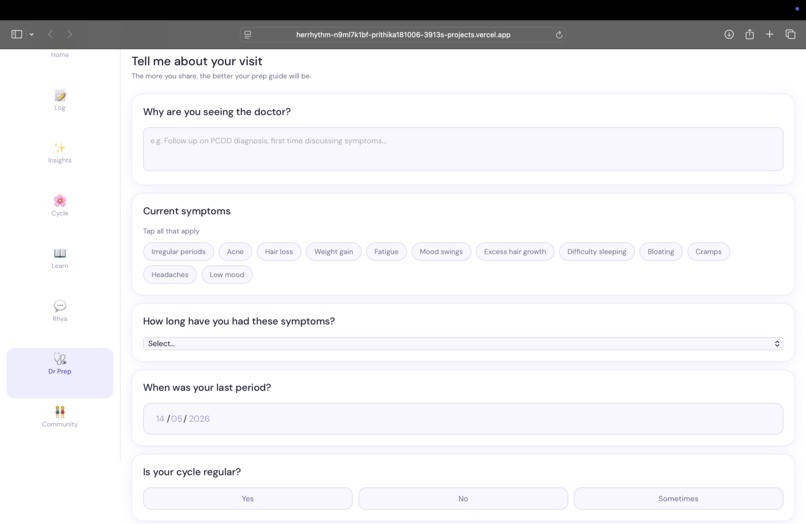
Task: Select the month 05 in date field
Action: tap(176, 419)
